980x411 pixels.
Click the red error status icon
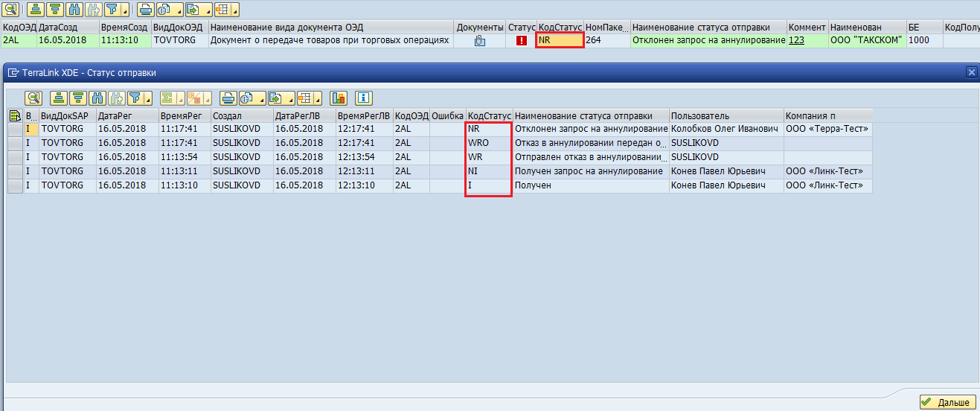point(521,40)
